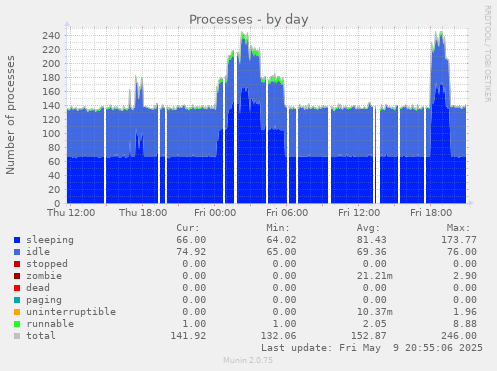Select the 'total' legend label

pos(41,336)
